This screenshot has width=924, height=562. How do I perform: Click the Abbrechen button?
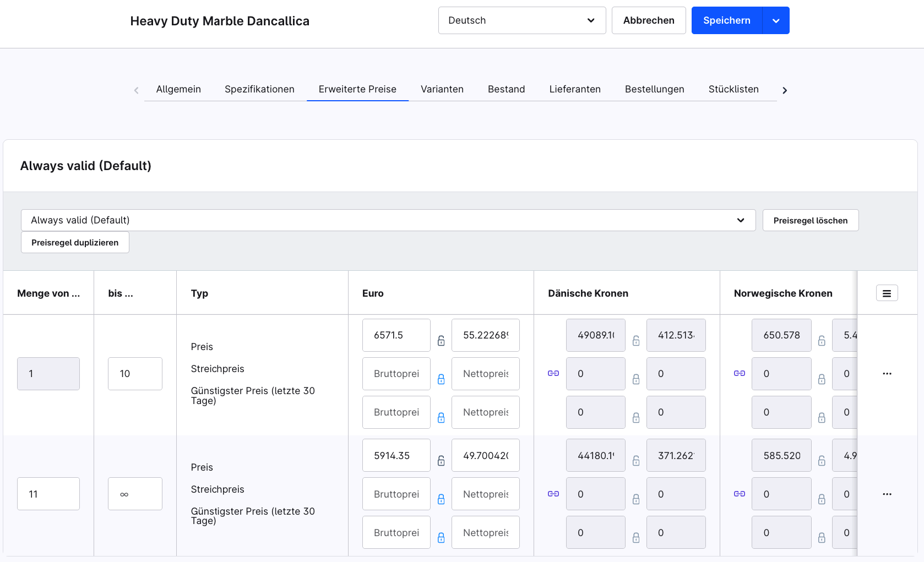click(x=648, y=20)
